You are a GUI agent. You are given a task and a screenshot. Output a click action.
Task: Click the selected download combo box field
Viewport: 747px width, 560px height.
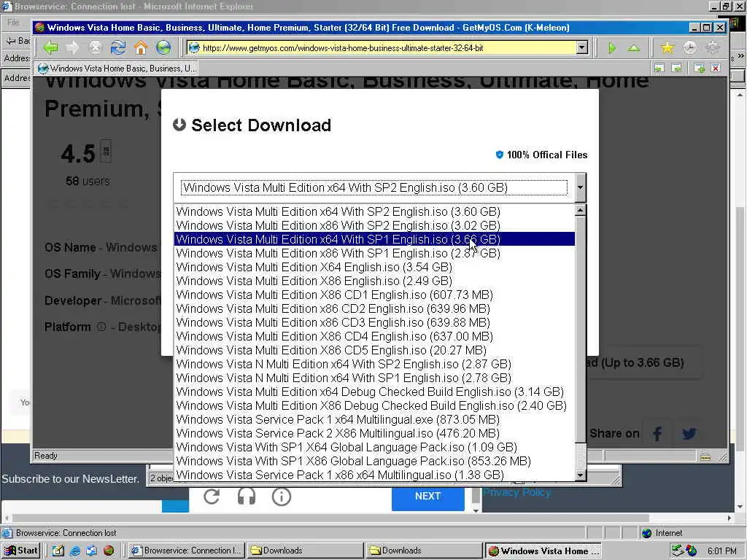[x=374, y=187]
